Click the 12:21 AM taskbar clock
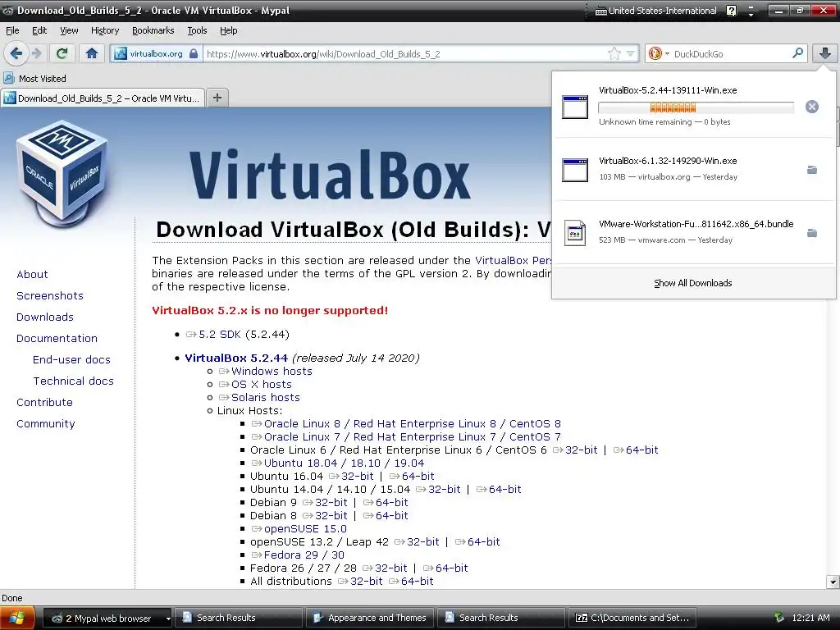840x630 pixels. tap(810, 618)
